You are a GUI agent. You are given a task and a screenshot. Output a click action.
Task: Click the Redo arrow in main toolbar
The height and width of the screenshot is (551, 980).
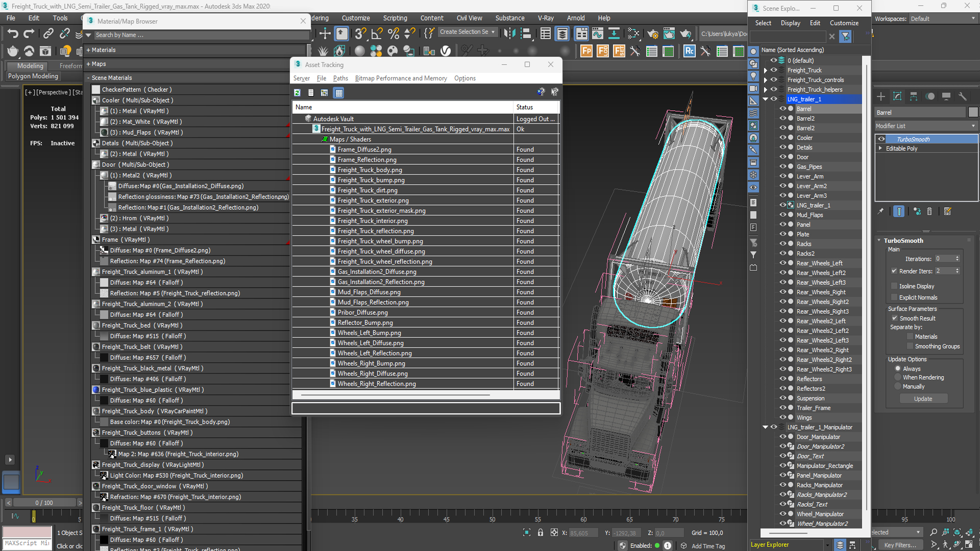point(29,34)
